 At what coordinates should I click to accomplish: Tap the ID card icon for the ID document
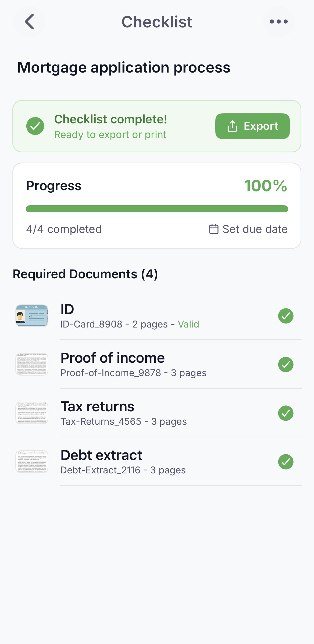tap(32, 316)
